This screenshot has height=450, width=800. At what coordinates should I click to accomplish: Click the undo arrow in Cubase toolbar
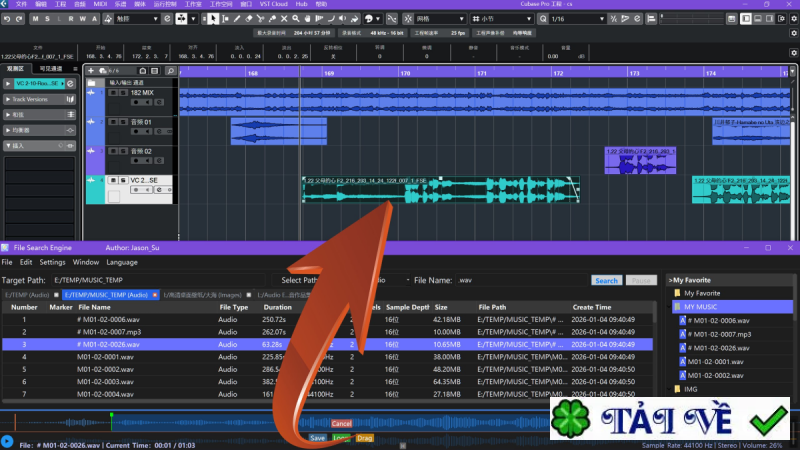pyautogui.click(x=7, y=18)
